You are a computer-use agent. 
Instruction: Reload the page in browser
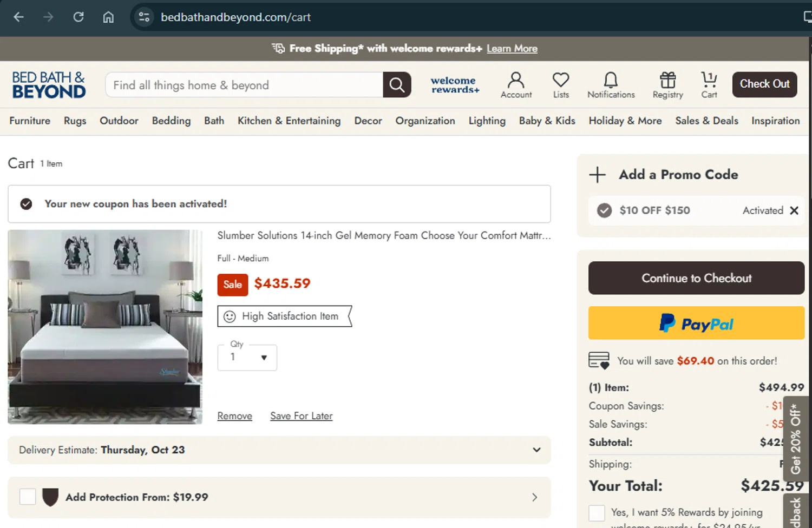(78, 17)
